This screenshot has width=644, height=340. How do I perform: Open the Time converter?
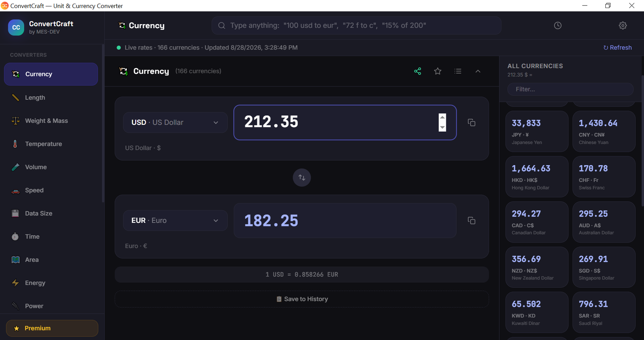click(51, 236)
